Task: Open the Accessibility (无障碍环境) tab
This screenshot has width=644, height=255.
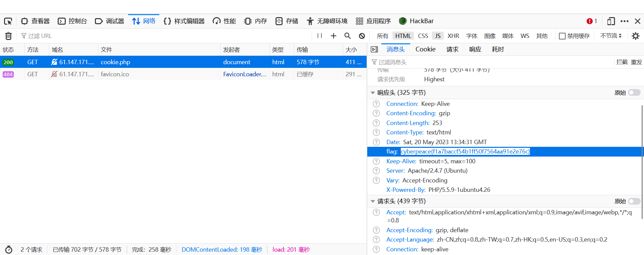Action: click(x=327, y=21)
